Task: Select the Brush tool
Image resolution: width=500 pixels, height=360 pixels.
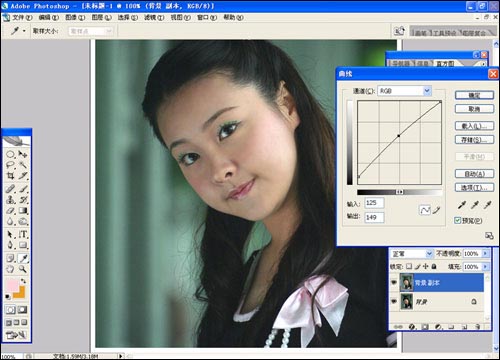Action: 23,189
